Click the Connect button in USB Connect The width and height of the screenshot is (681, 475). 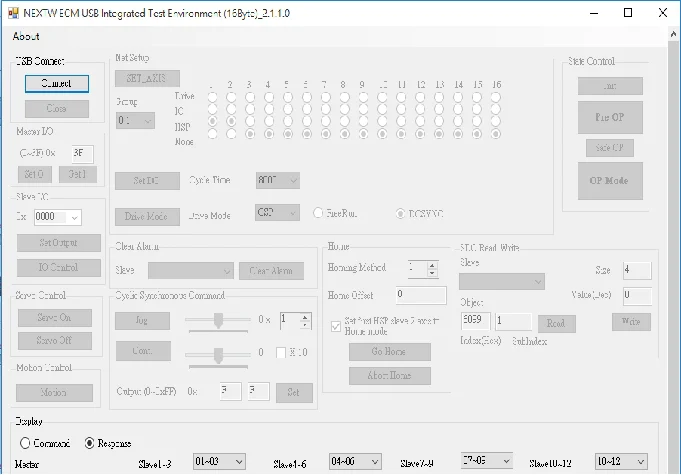(x=57, y=84)
